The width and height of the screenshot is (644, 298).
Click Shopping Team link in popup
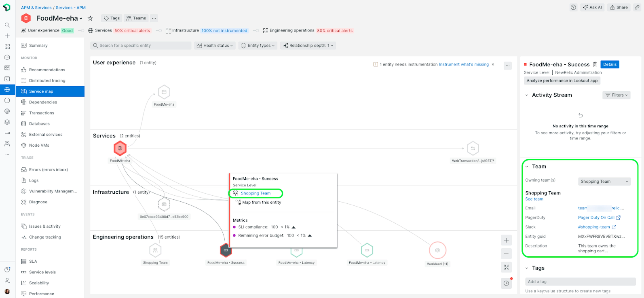coord(255,193)
